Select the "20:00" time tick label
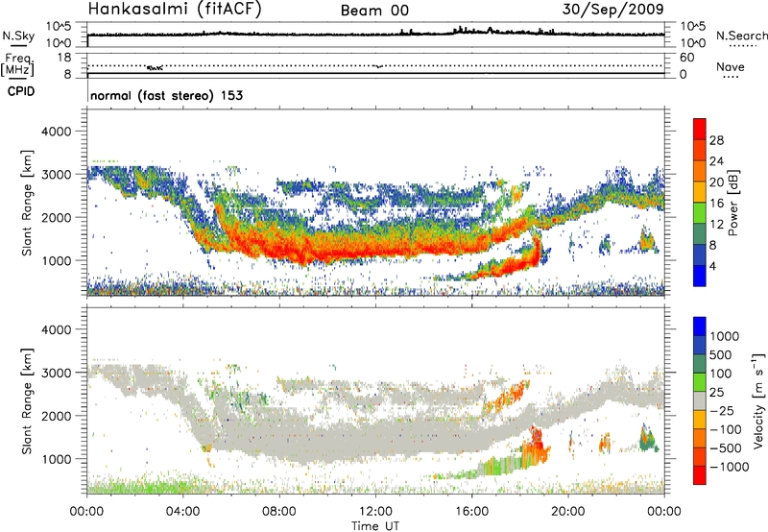Viewport: 768px width, 532px height. 568,512
